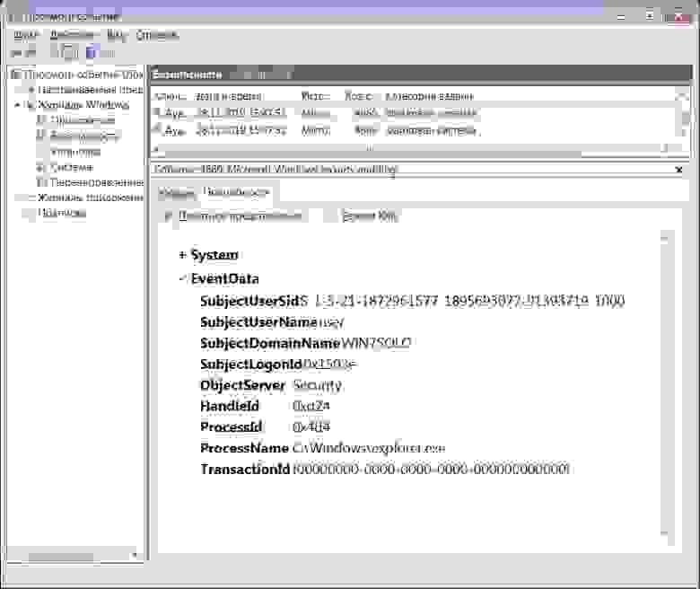This screenshot has width=700, height=589.
Task: Click the ProcessId field label
Action: [x=232, y=427]
